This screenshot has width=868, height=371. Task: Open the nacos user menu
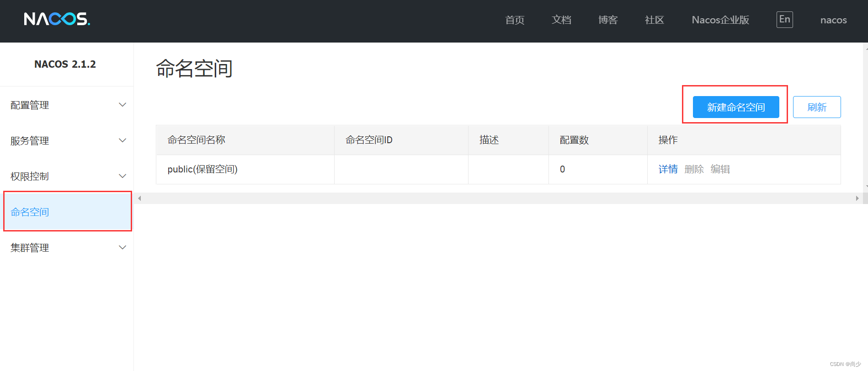click(833, 20)
